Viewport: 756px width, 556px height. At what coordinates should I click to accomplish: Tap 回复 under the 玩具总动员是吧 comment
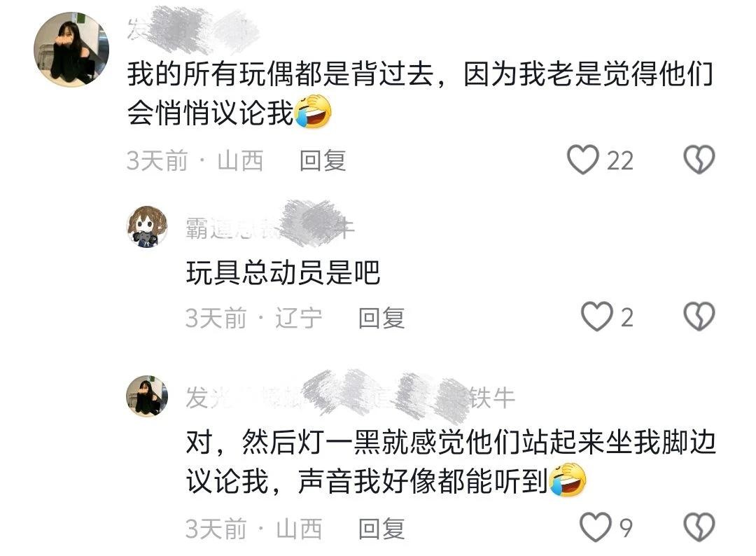coord(381,319)
